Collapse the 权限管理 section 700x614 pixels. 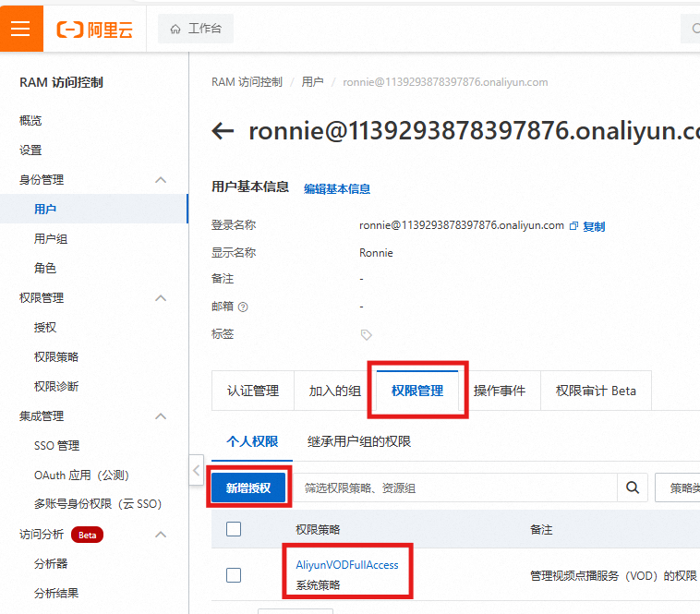[x=161, y=298]
